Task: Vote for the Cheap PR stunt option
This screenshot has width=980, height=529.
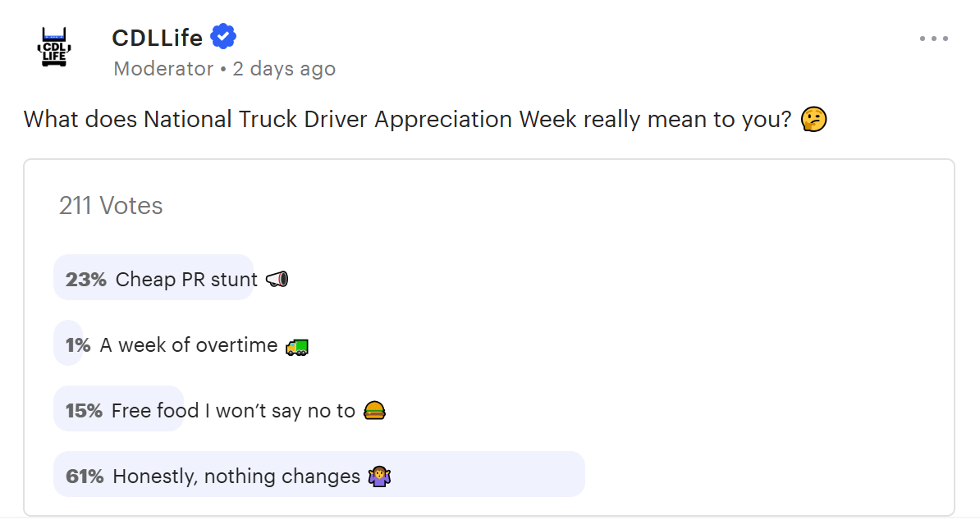Action: [164, 278]
